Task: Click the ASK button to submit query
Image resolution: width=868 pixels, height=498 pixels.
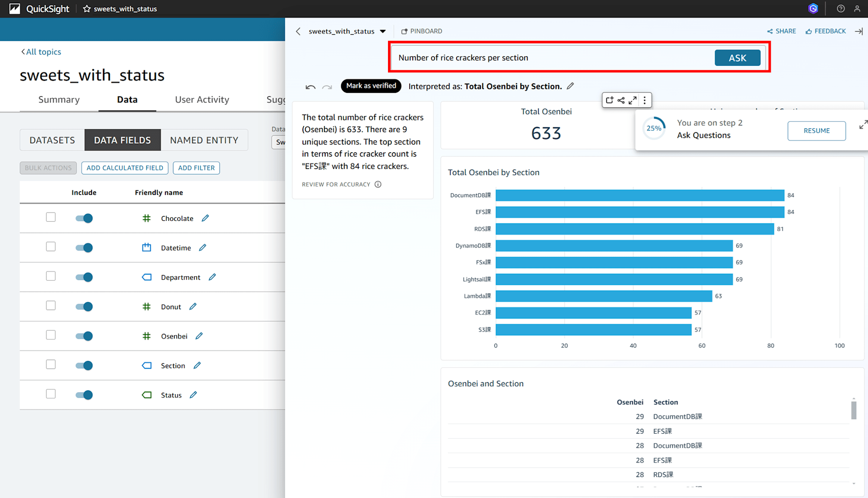Action: 737,58
